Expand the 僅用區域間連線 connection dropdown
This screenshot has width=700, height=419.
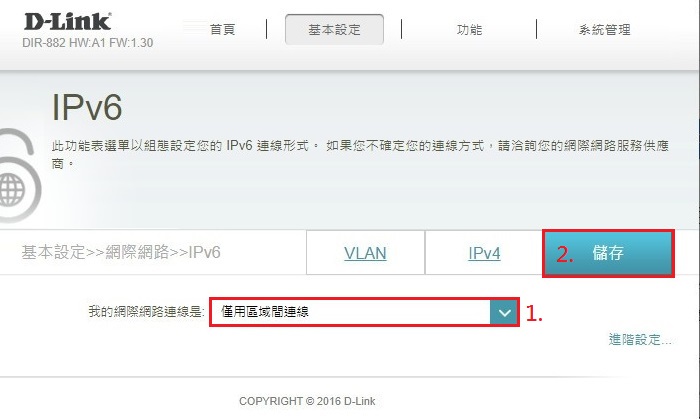pos(364,312)
